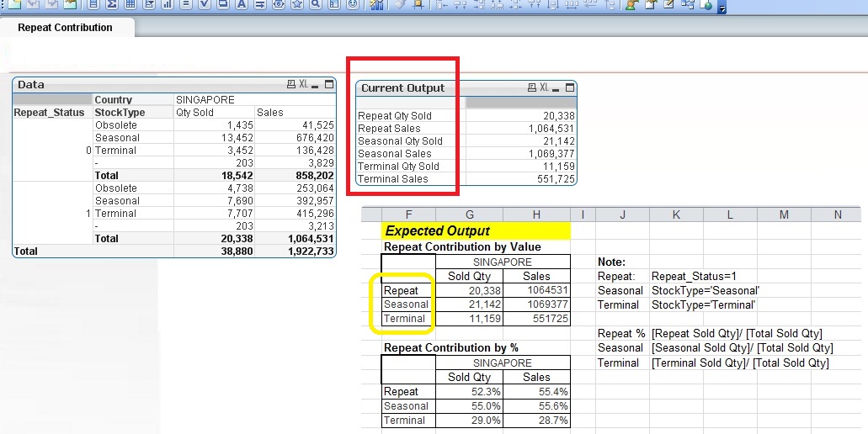Click the [Repeat Sold Qty]/ [Total Sold Qty] formula

pyautogui.click(x=737, y=333)
